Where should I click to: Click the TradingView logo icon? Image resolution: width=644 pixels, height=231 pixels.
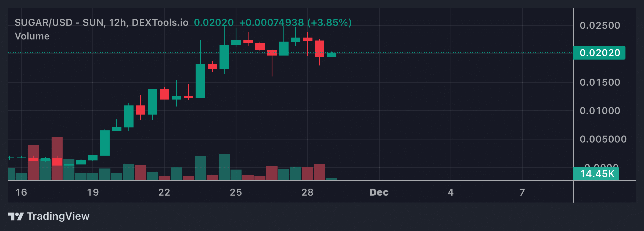click(16, 216)
